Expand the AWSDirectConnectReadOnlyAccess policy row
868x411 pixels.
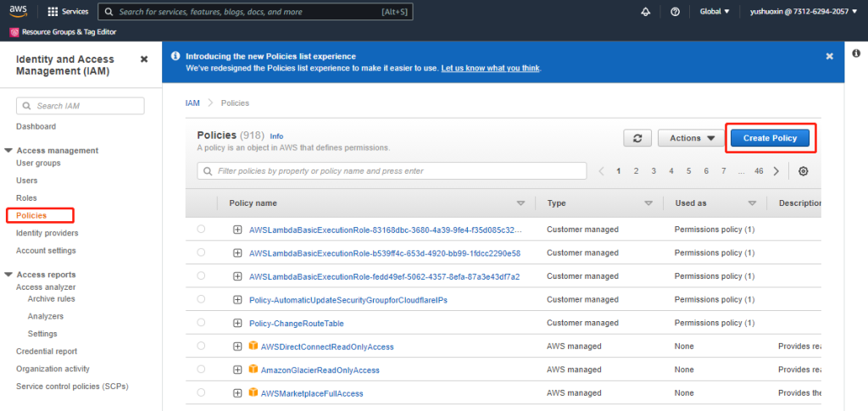[x=237, y=347]
